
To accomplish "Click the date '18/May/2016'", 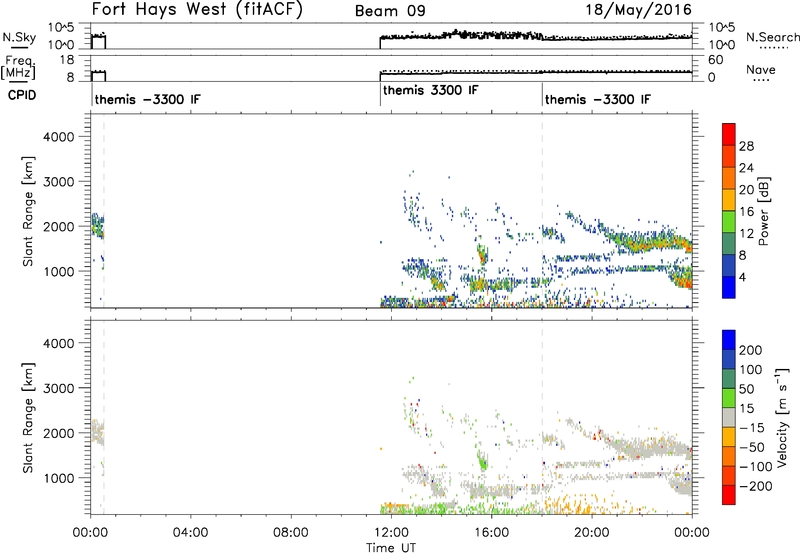I will (638, 9).
